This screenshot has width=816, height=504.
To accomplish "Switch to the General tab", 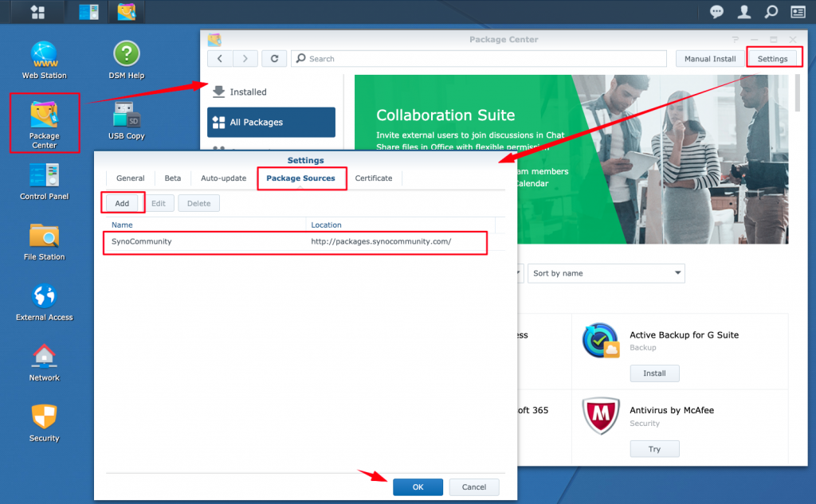I will [130, 178].
